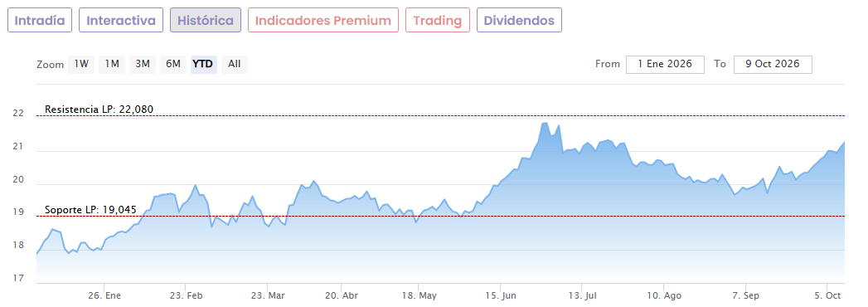Open the Intradía chart tab
Viewport: 868px width, 307px height.
coord(39,21)
